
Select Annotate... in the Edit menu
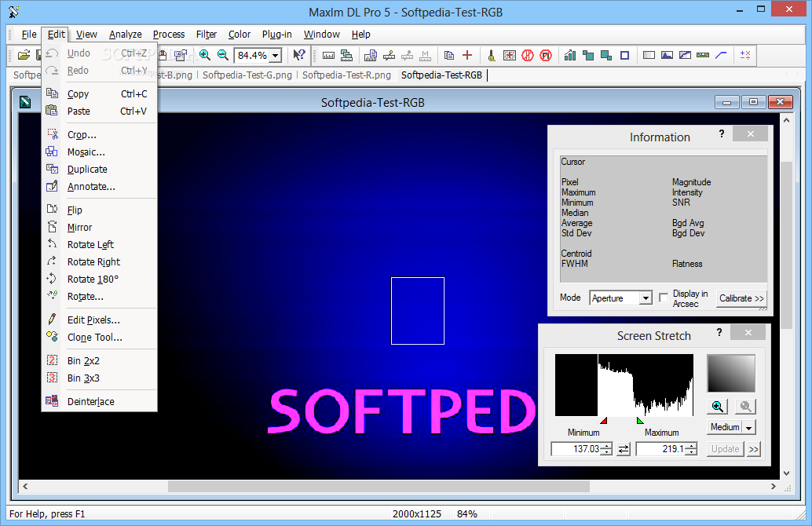click(99, 186)
